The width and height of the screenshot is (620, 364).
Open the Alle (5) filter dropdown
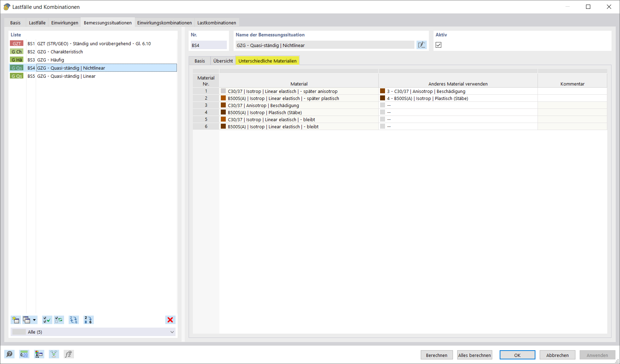point(172,332)
